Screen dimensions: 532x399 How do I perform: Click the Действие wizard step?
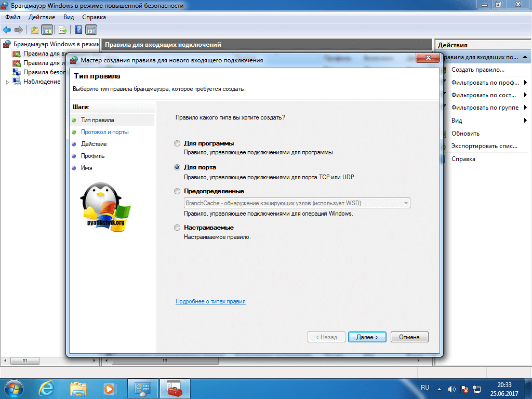[x=94, y=144]
